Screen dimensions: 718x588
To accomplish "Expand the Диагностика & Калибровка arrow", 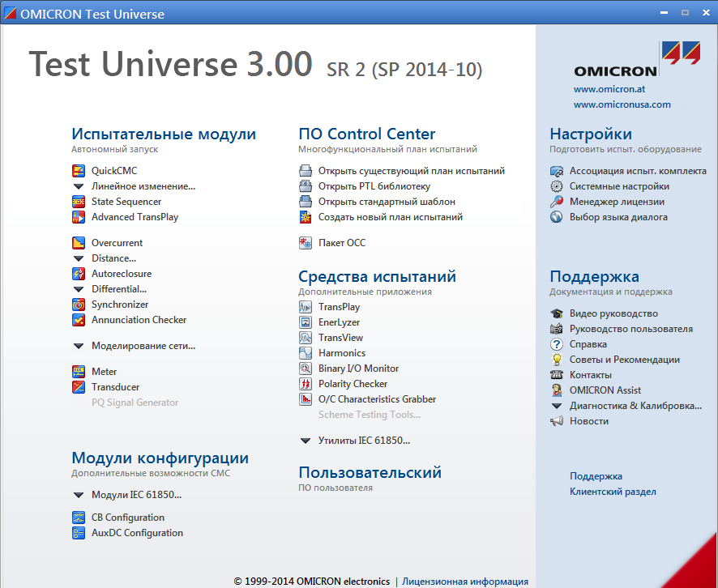I will pyautogui.click(x=557, y=406).
